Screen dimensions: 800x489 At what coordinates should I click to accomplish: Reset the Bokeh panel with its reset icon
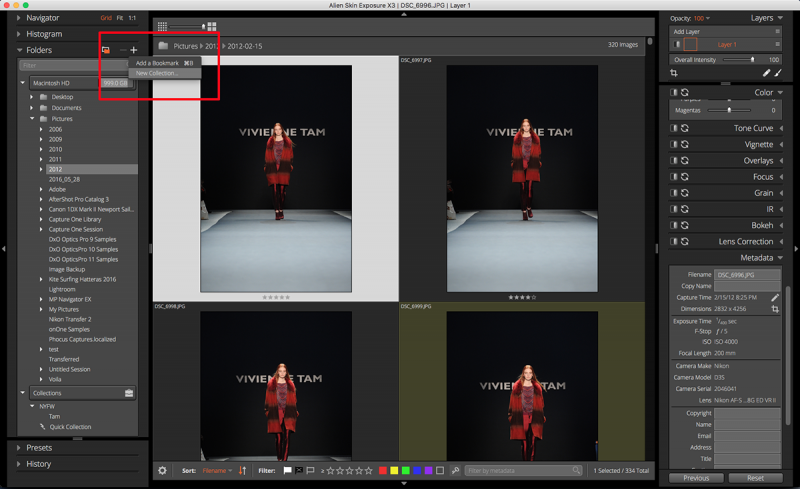pos(685,225)
